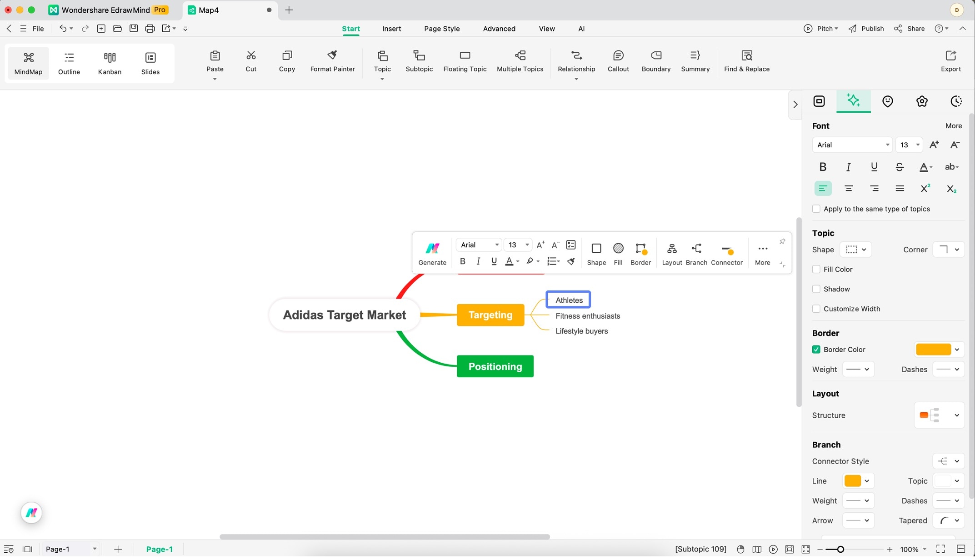Viewport: 975px width, 560px height.
Task: Click More in the Font section
Action: coord(954,126)
